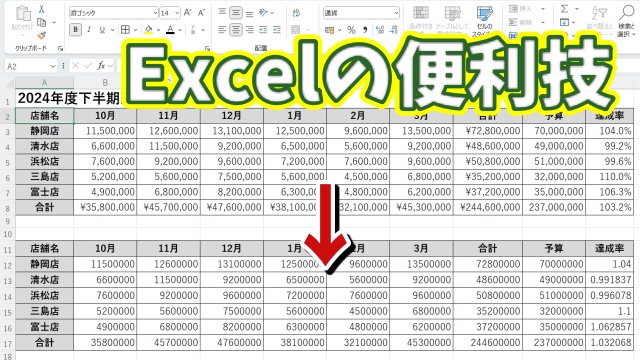Open Find and Select magnifier

click(x=626, y=13)
